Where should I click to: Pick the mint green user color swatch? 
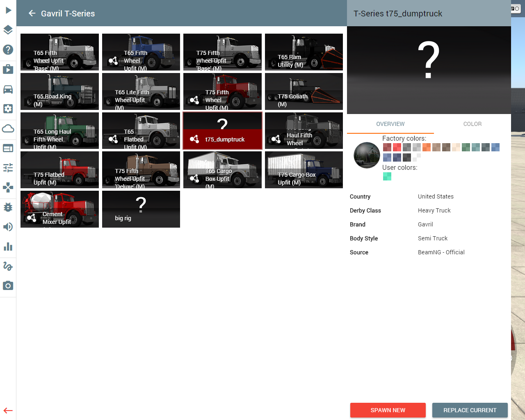[387, 176]
